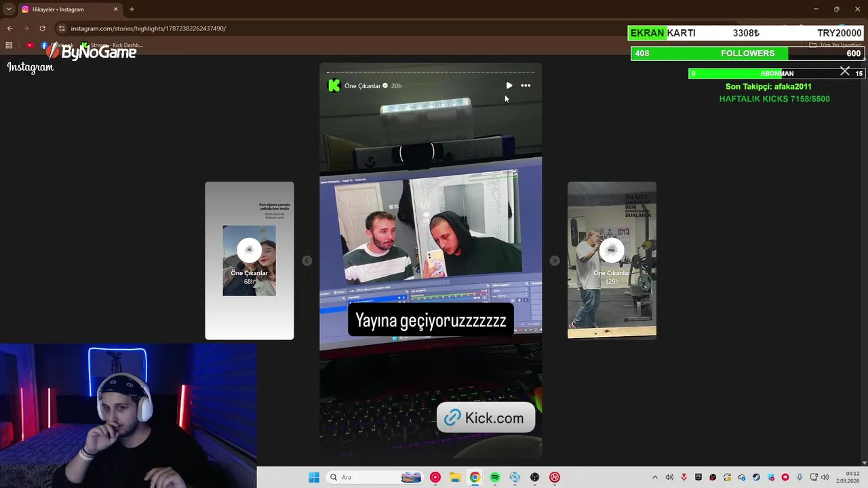Image resolution: width=868 pixels, height=488 pixels.
Task: Click the Instagram logo
Action: tap(31, 68)
